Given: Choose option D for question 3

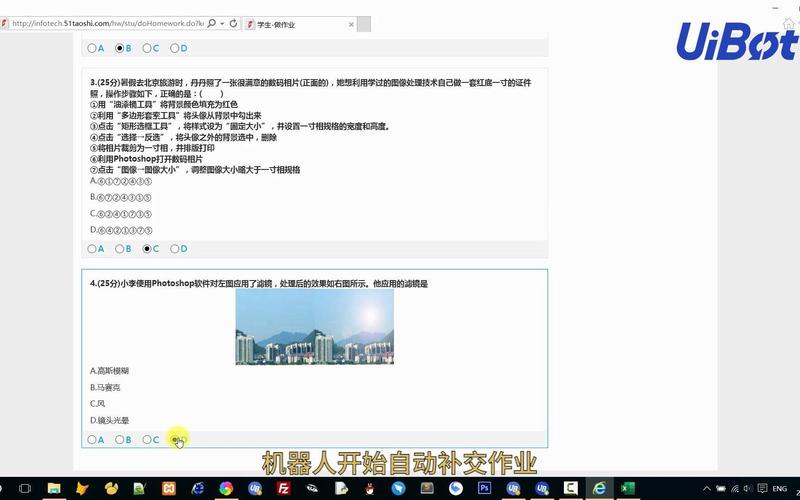Looking at the screenshot, I should click(175, 248).
